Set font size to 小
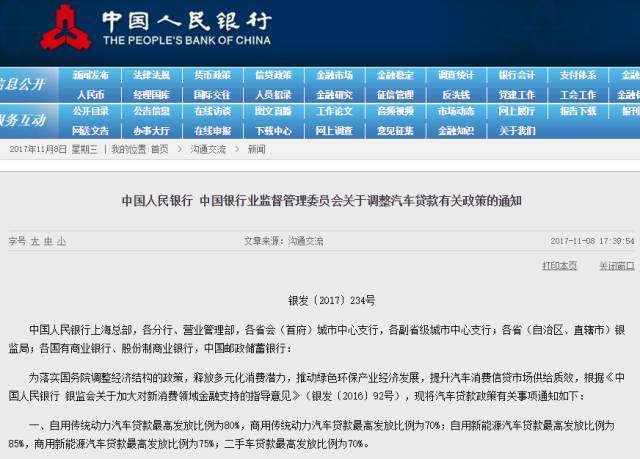 click(x=61, y=242)
